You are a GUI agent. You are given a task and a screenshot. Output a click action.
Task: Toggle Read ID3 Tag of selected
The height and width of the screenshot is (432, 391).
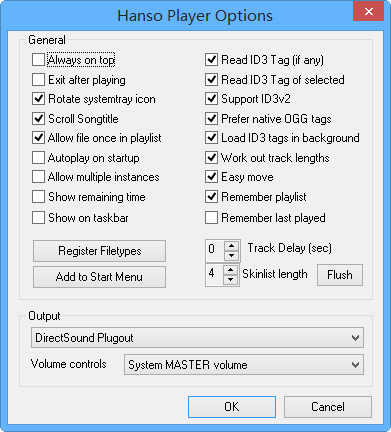click(x=211, y=80)
